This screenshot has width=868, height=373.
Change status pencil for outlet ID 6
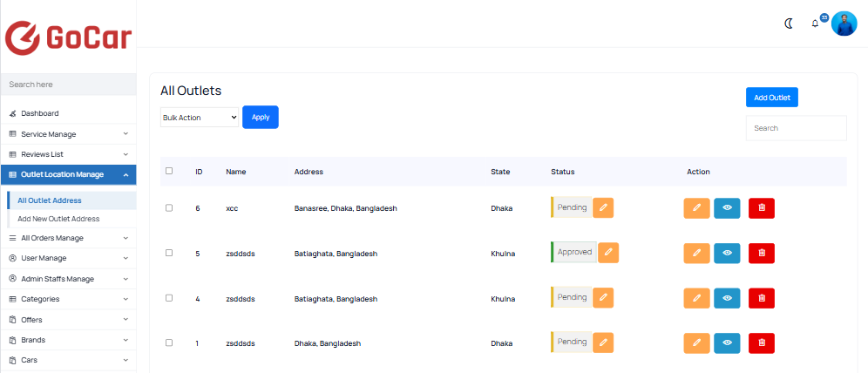point(603,207)
